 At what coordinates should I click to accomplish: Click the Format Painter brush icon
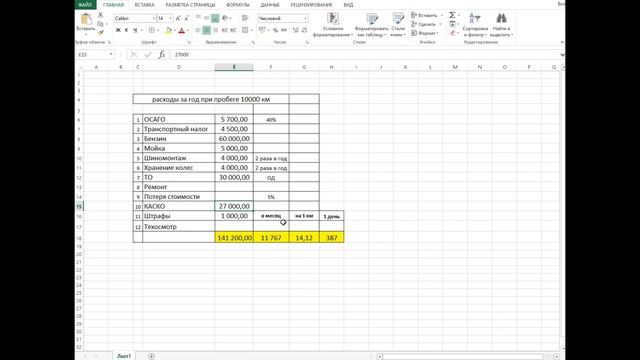coord(100,32)
